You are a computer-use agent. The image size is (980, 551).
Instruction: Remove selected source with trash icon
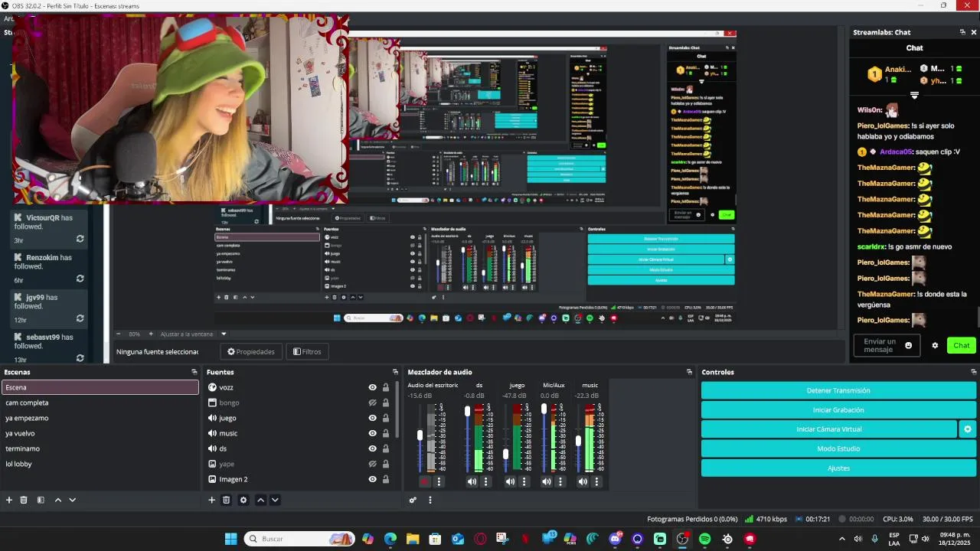(227, 500)
